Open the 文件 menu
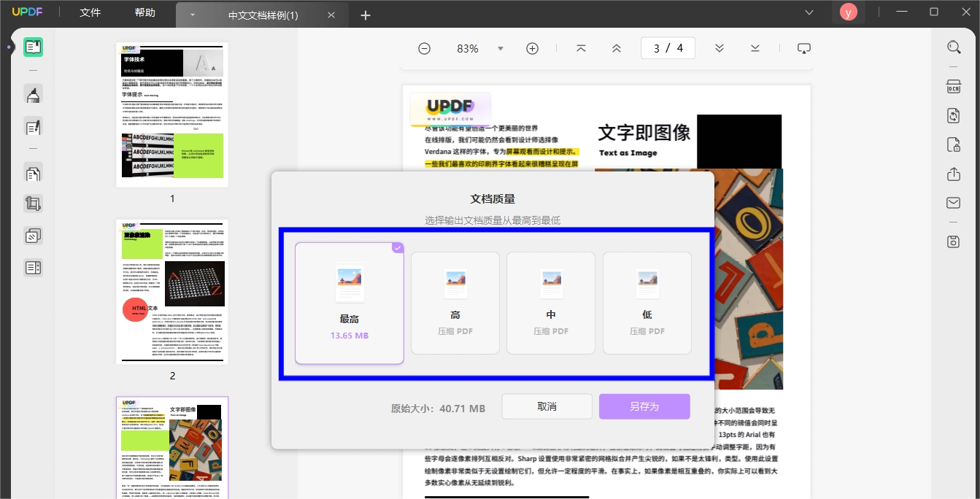This screenshot has height=499, width=980. click(90, 12)
